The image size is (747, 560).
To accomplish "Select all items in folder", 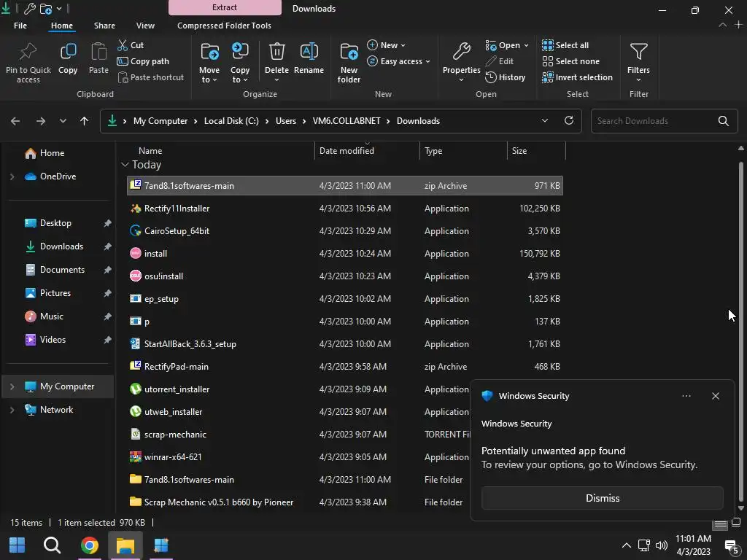I will tap(565, 45).
